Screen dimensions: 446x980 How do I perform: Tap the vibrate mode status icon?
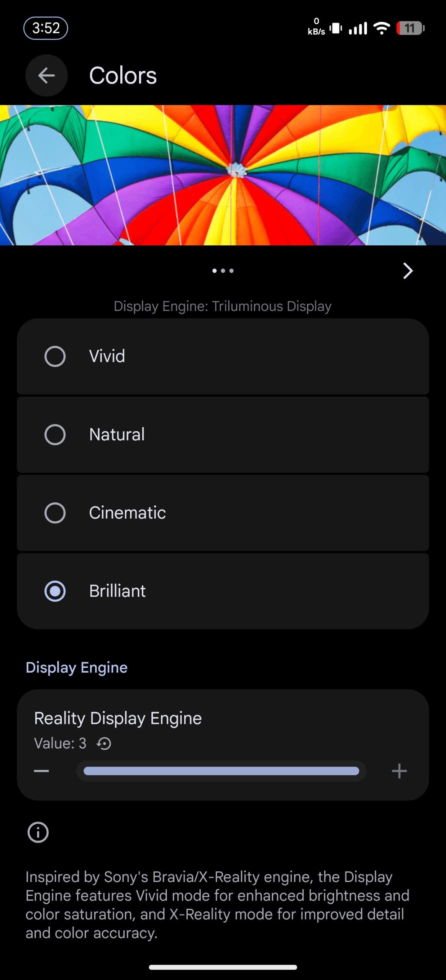coord(336,28)
